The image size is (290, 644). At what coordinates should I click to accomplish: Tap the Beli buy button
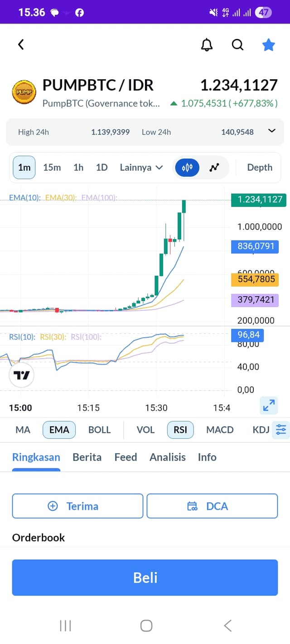point(145,577)
